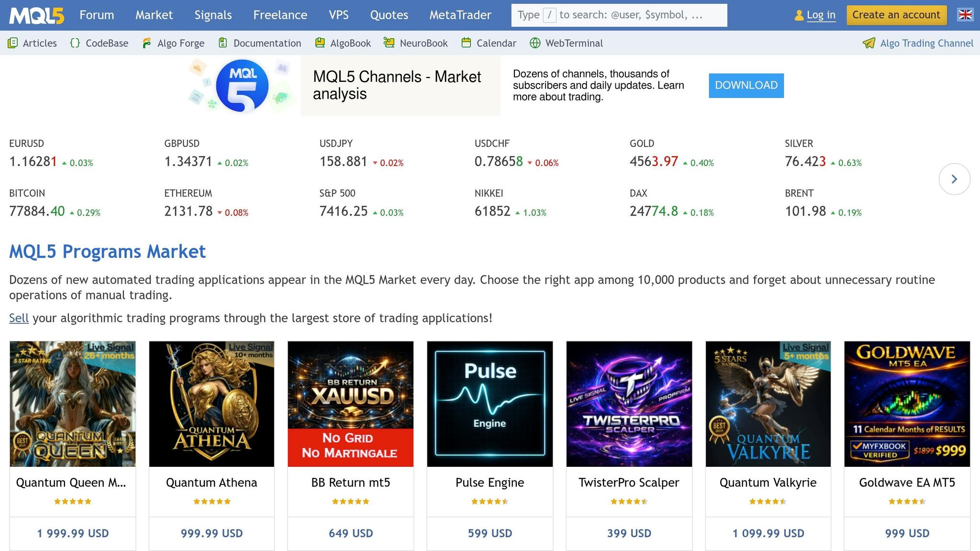Open the NIKKEI quote

pos(510,203)
